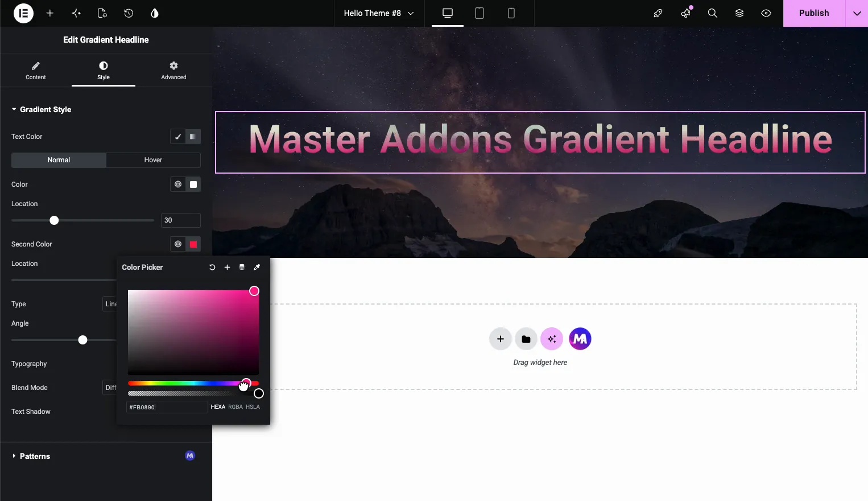Add new global color plus icon
The height and width of the screenshot is (501, 868).
pyautogui.click(x=227, y=267)
